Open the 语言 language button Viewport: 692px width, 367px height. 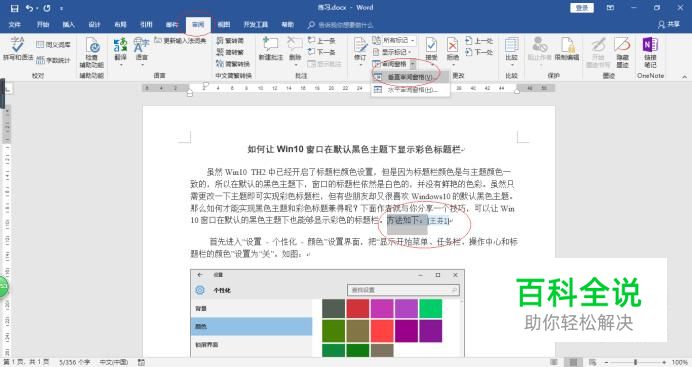141,49
